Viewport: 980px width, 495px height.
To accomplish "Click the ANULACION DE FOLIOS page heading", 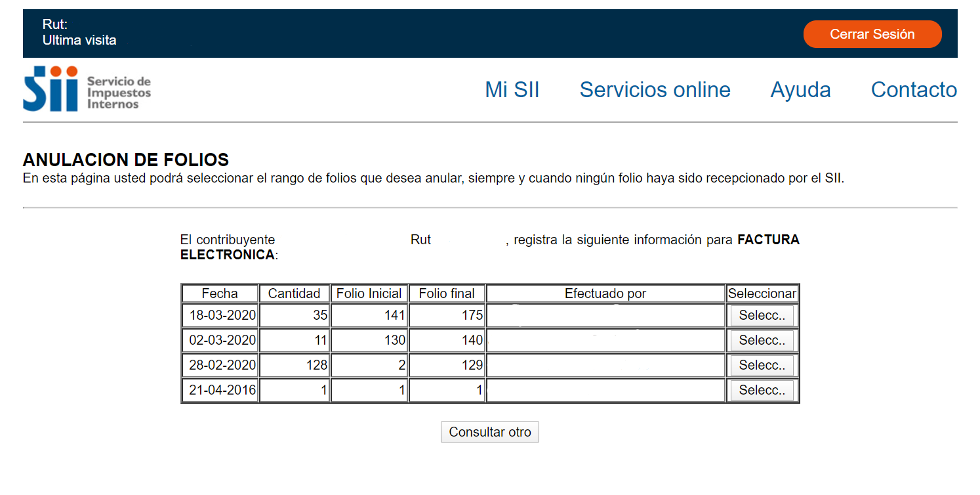I will (125, 160).
